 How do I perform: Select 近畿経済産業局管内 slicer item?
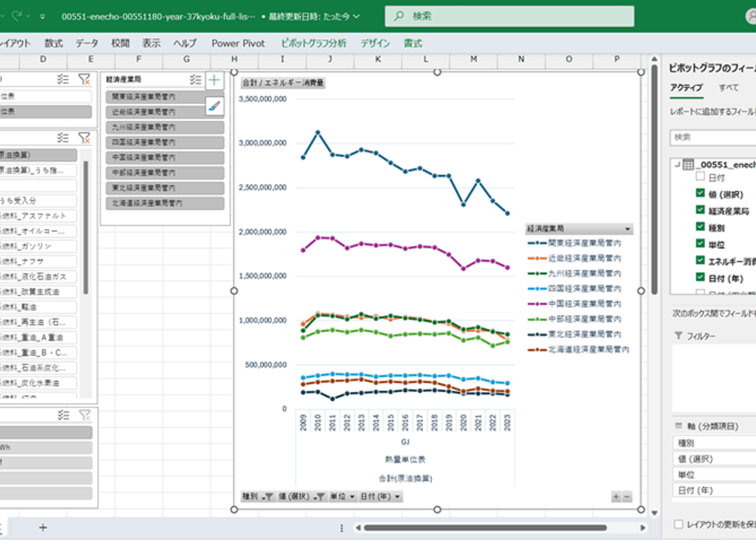coord(165,112)
